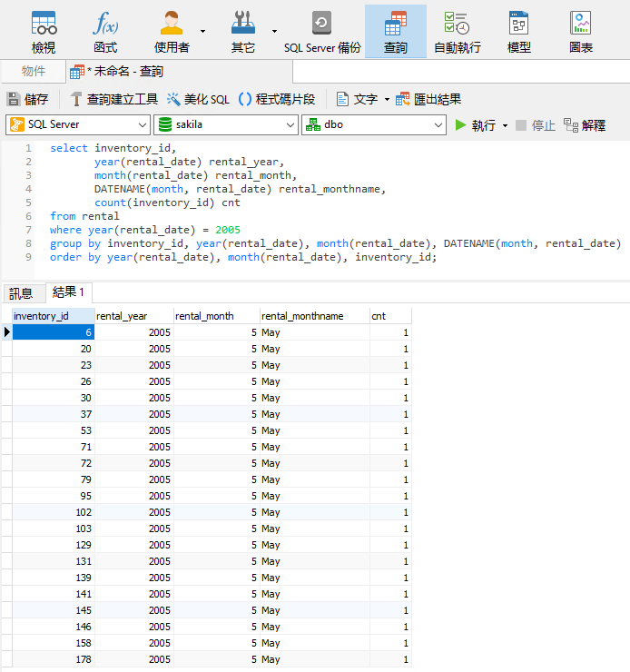Click the 其它 (Others) tools icon

pos(242,31)
